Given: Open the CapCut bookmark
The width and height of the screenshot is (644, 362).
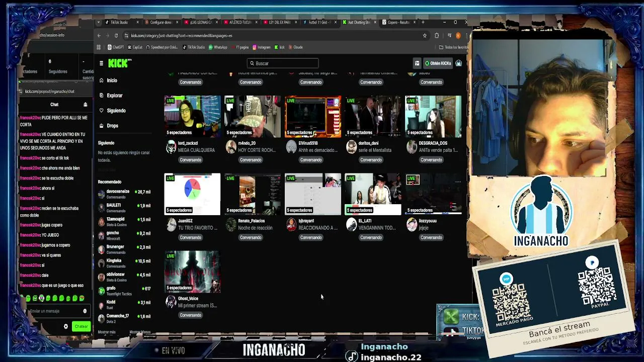Looking at the screenshot, I should tap(134, 47).
